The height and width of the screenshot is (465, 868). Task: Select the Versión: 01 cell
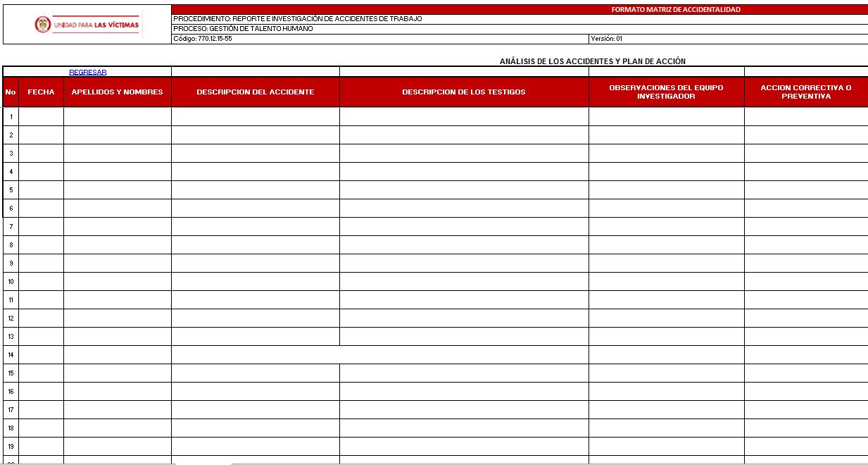click(729, 39)
